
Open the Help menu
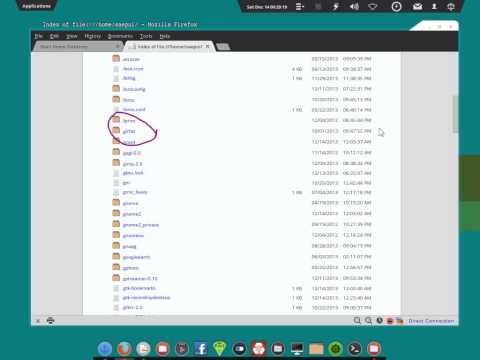(165, 36)
